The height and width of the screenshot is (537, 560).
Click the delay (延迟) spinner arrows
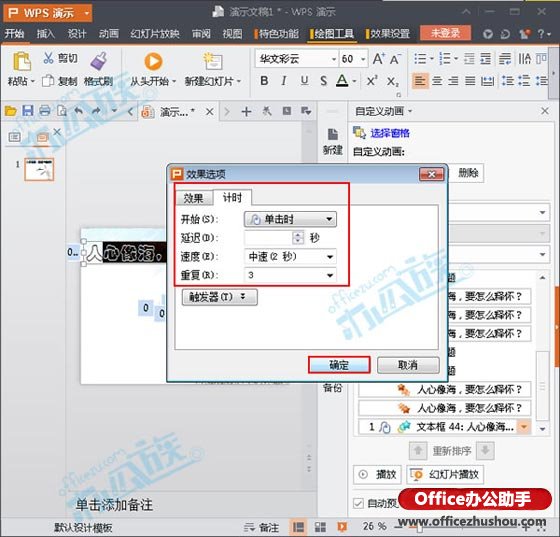click(x=298, y=238)
